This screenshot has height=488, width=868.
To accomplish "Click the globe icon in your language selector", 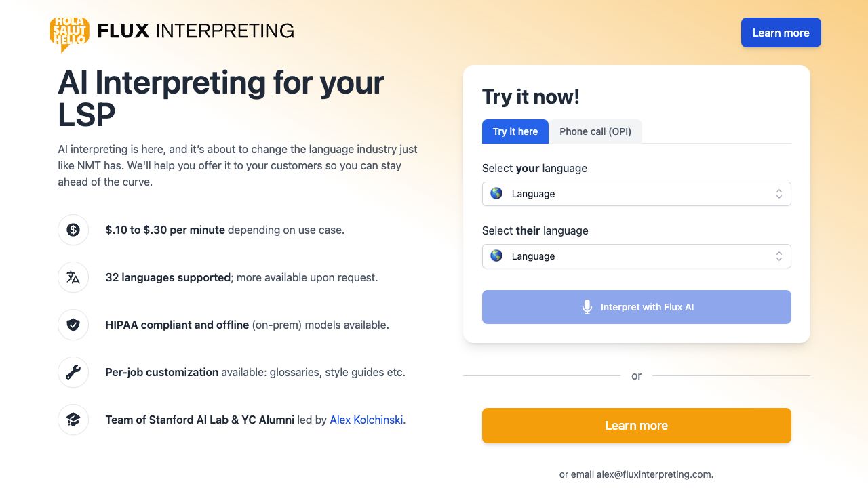I will tap(496, 194).
